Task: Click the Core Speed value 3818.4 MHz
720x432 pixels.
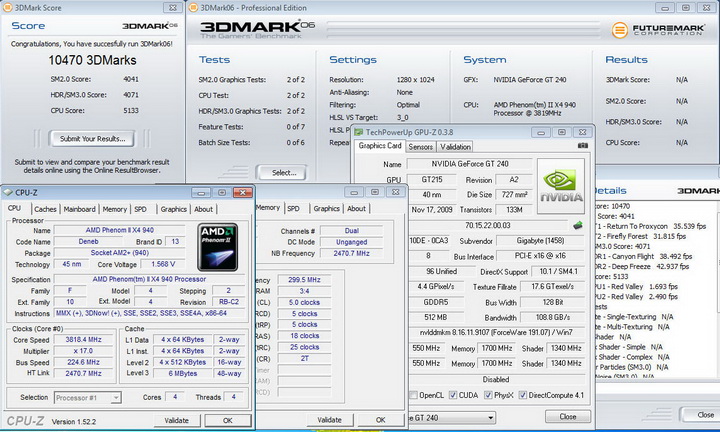Action: [x=83, y=340]
